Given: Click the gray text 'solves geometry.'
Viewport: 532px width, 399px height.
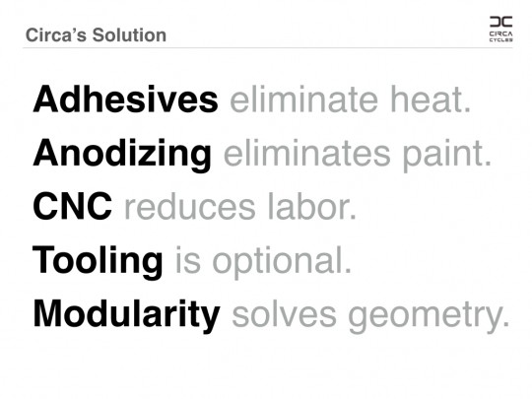Looking at the screenshot, I should [x=370, y=315].
